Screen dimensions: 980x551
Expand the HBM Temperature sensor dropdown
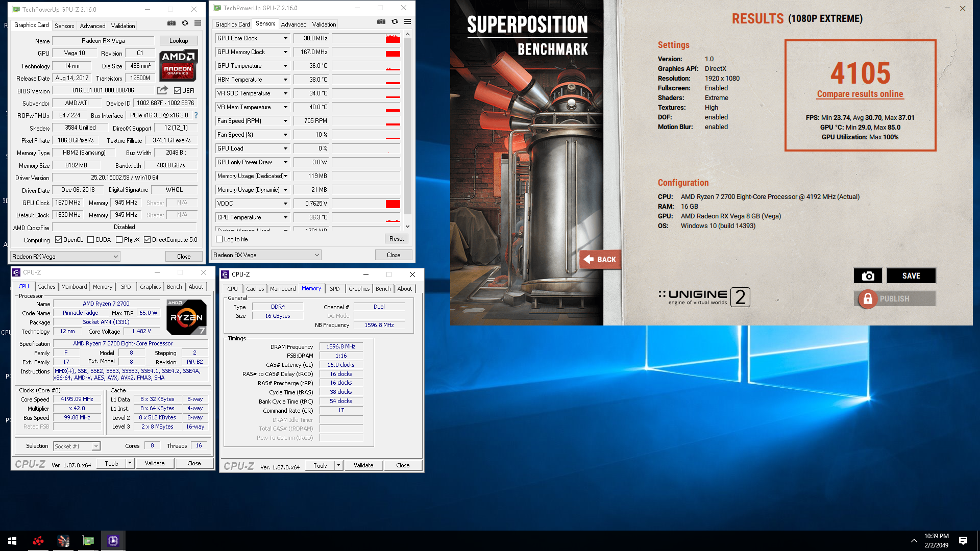285,80
